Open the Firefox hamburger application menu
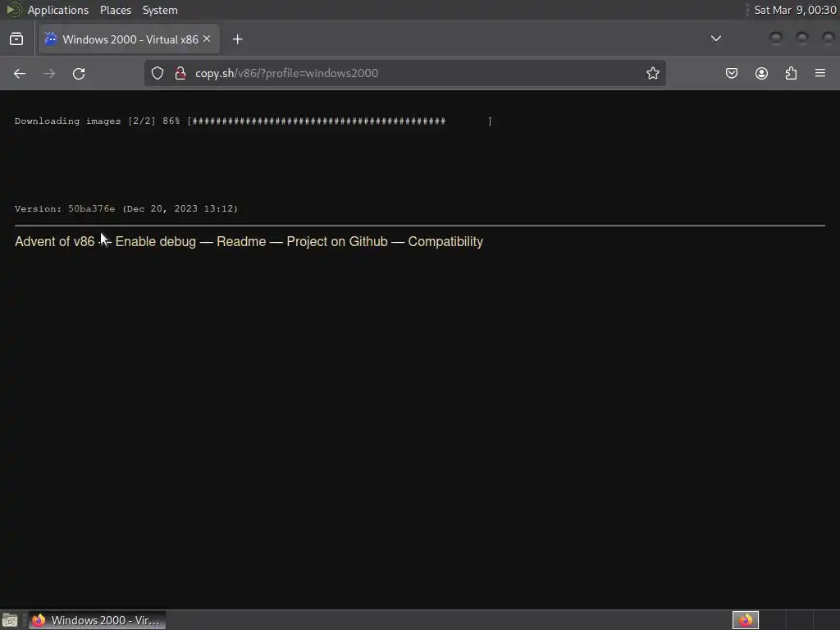The height and width of the screenshot is (630, 840). tap(820, 73)
